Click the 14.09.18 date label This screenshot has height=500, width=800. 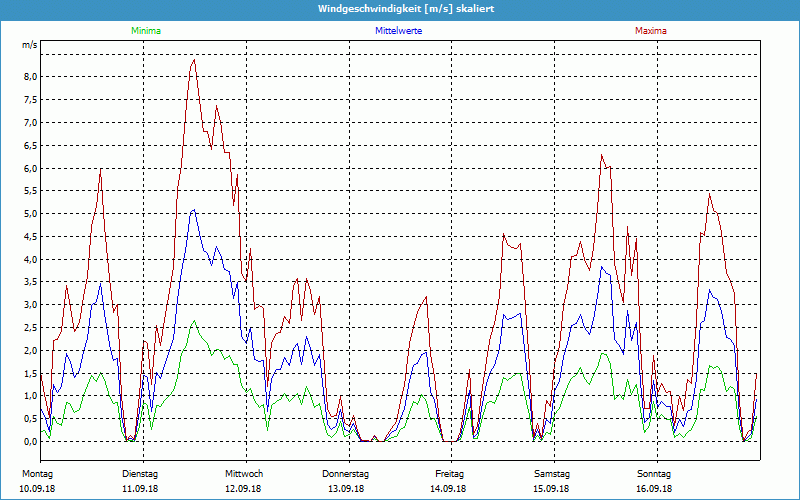448,489
